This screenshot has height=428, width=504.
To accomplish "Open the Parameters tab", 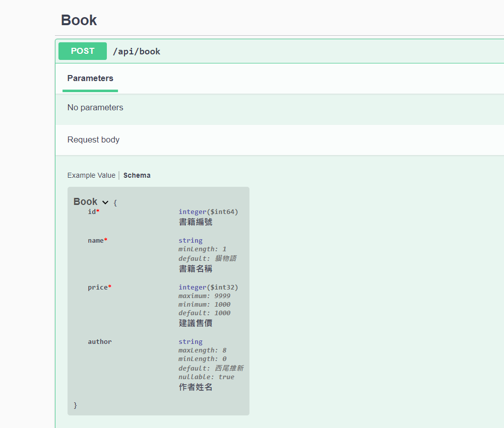I will (90, 79).
